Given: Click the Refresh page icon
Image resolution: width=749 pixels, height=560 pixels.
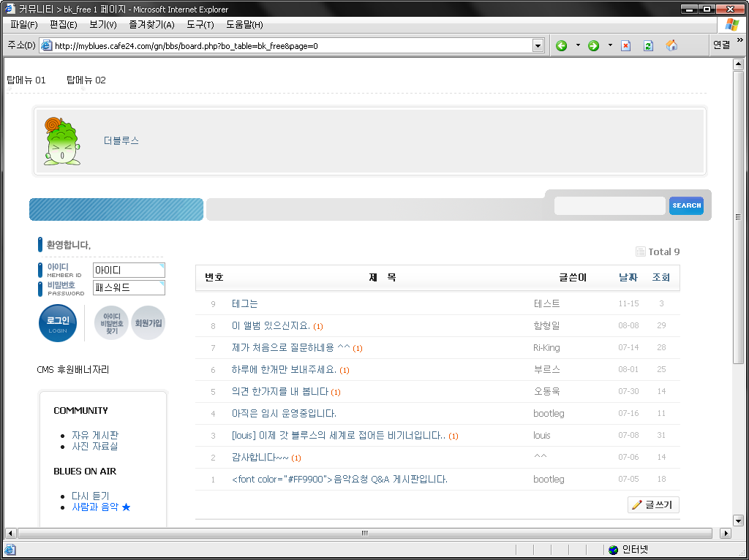Looking at the screenshot, I should click(x=648, y=46).
